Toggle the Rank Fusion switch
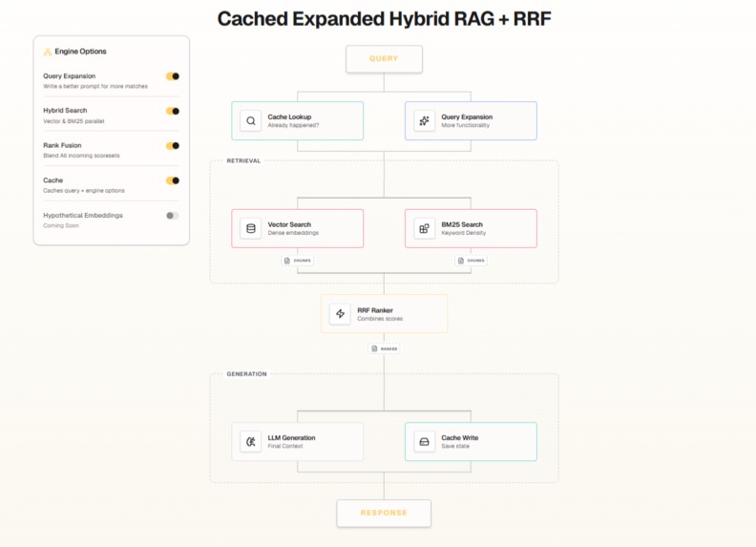 (x=173, y=146)
